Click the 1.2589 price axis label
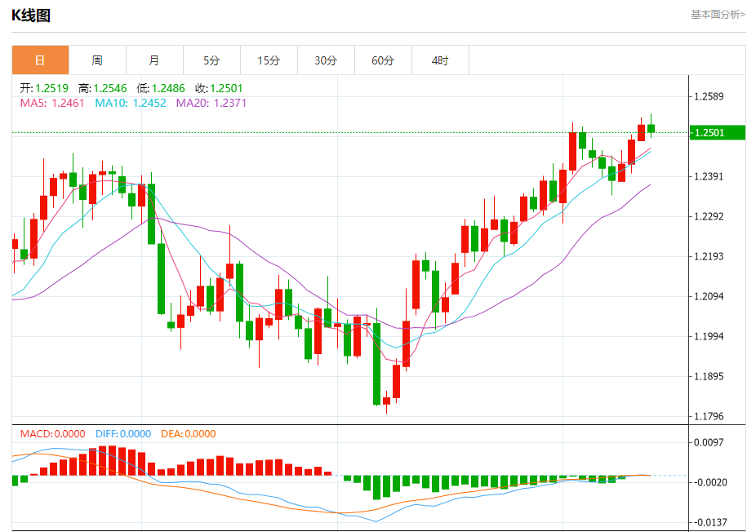Image resolution: width=756 pixels, height=532 pixels. pyautogui.click(x=709, y=96)
